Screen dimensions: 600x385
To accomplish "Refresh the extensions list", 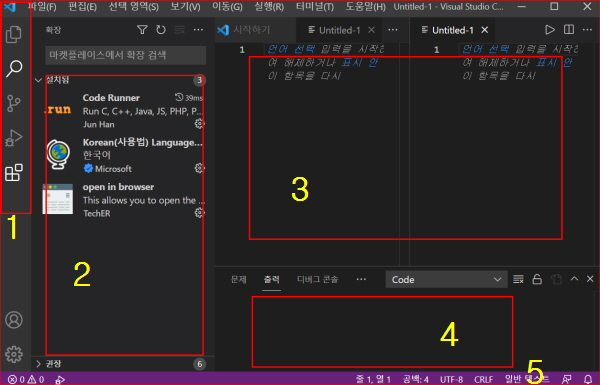I will (161, 30).
